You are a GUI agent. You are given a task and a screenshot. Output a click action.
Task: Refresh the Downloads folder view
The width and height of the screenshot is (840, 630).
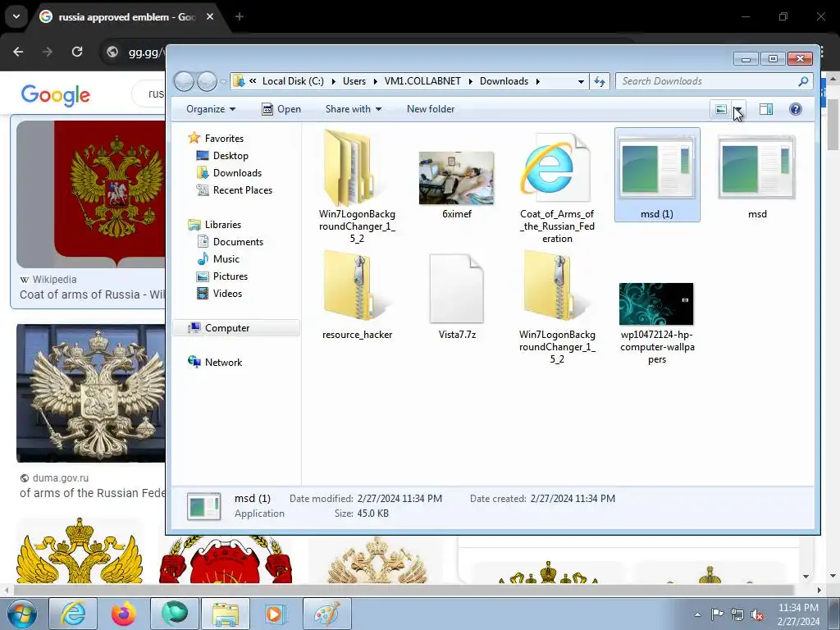600,81
